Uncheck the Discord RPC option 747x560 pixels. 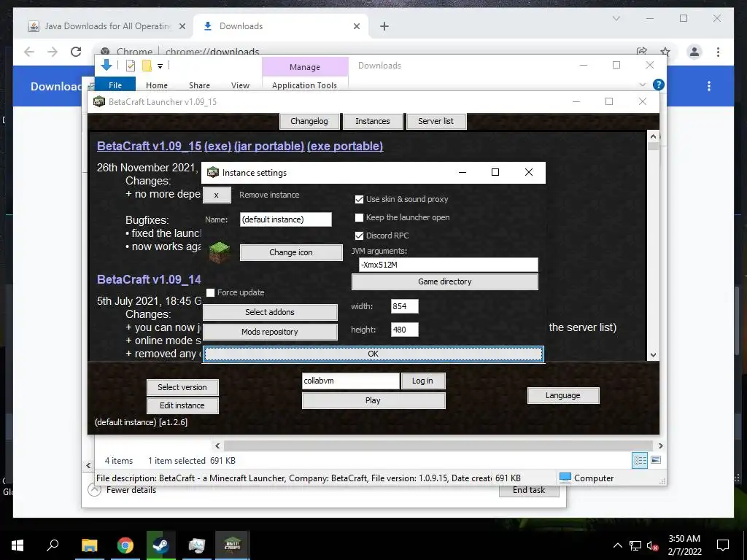(x=359, y=236)
